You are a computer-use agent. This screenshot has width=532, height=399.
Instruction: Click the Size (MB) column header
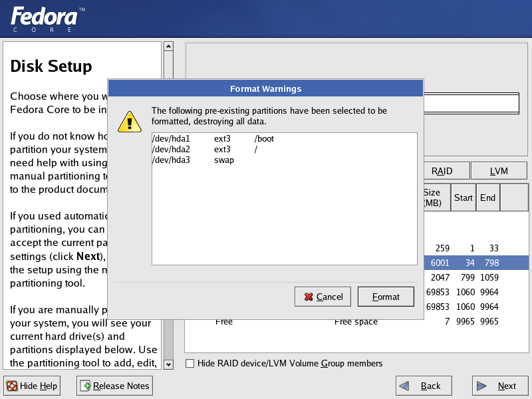coord(437,198)
